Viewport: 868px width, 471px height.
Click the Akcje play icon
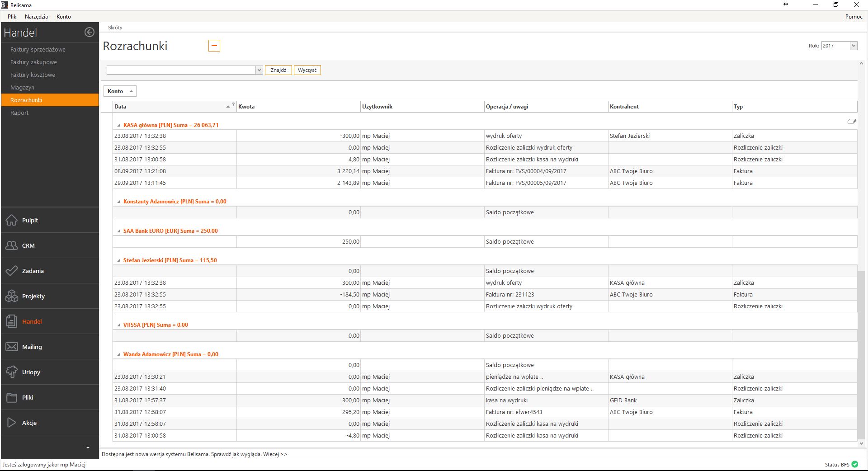pyautogui.click(x=12, y=423)
